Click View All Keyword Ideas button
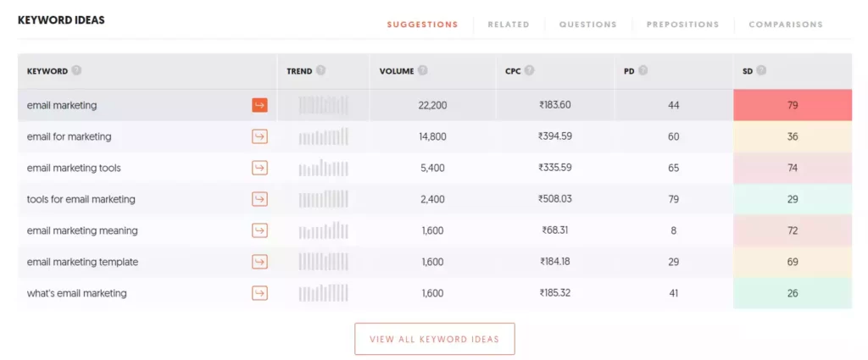Screen dimensions: 868x360 click(435, 339)
